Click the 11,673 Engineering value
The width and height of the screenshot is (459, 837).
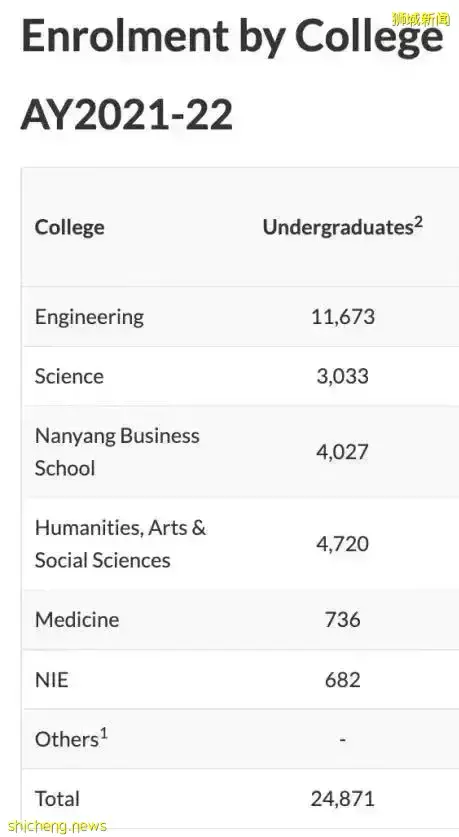[343, 317]
